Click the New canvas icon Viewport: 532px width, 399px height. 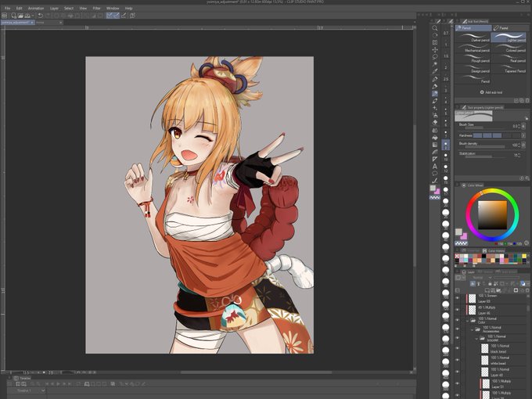coord(13,16)
